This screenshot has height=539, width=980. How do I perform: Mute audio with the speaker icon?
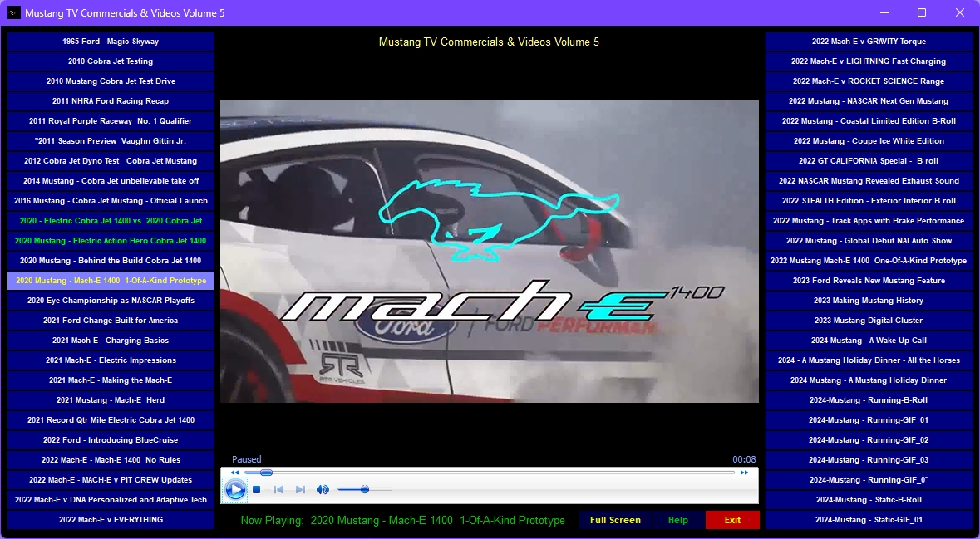323,490
